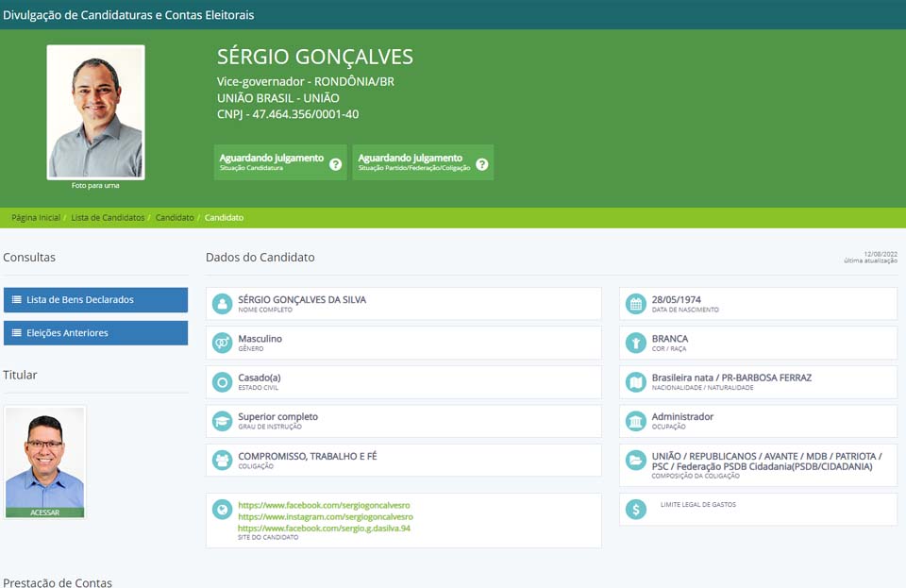The height and width of the screenshot is (588, 906).
Task: Click Sérgio Gonçalves's urna photo
Action: tap(95, 111)
